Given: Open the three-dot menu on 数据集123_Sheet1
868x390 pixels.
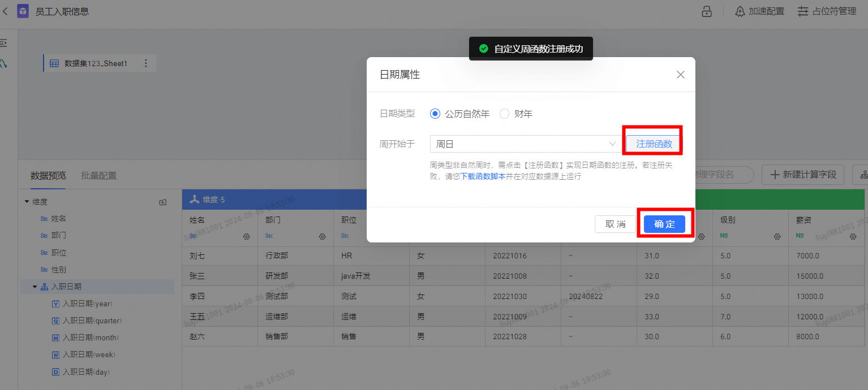Looking at the screenshot, I should pos(145,63).
